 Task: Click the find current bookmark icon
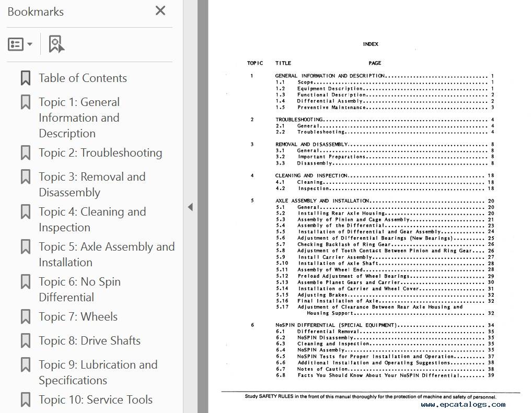(x=56, y=44)
